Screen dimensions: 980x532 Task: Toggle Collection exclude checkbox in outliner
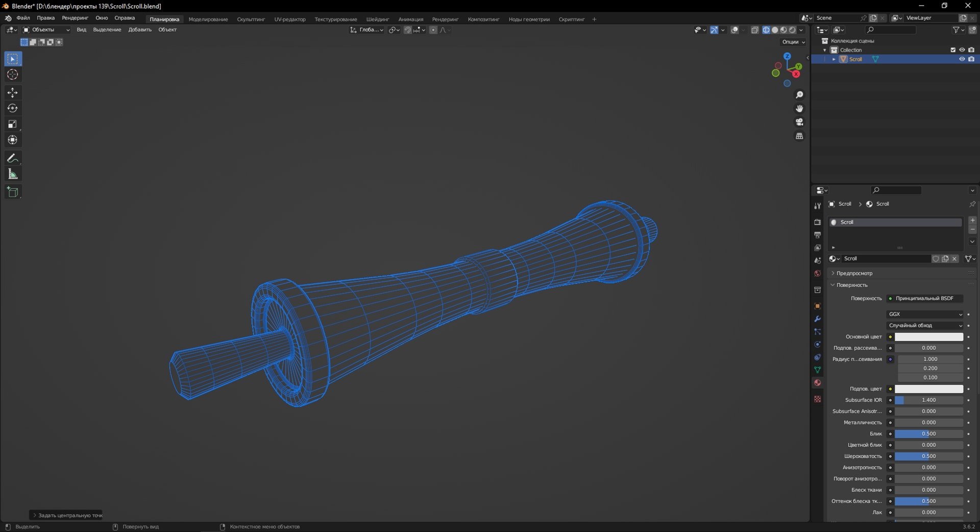(x=952, y=50)
